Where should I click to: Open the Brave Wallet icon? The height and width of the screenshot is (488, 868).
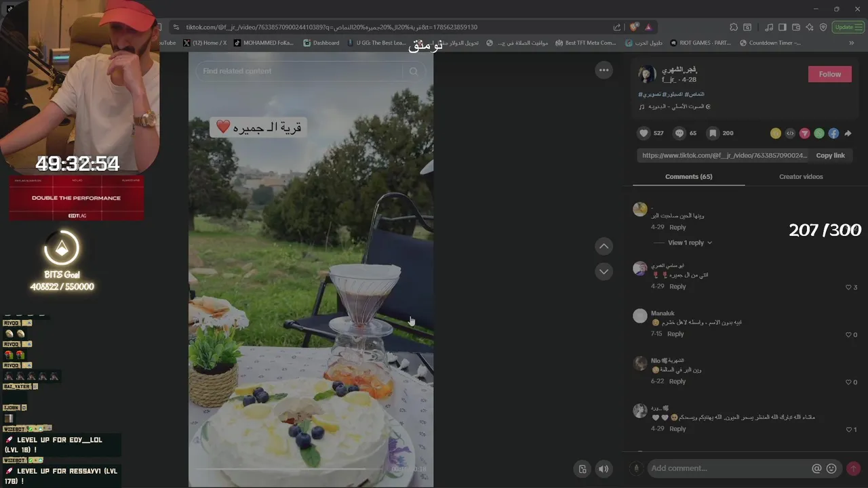click(796, 27)
